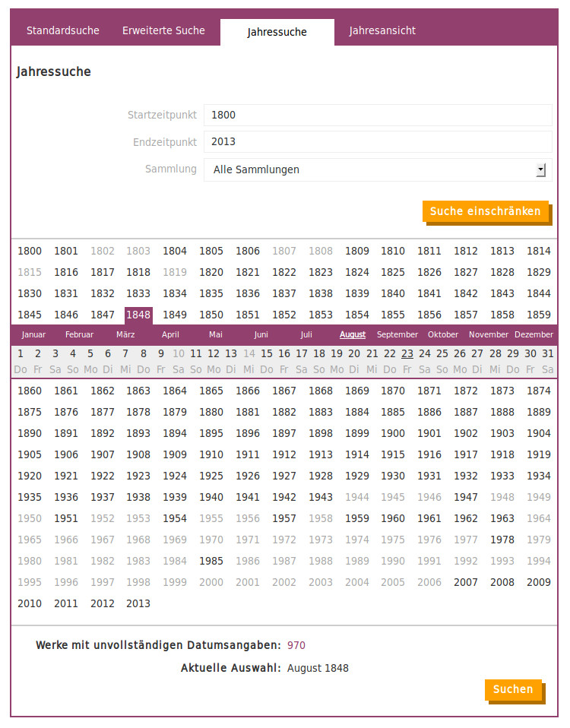Select year 1868
This screenshot has width=570, height=728.
pos(321,391)
